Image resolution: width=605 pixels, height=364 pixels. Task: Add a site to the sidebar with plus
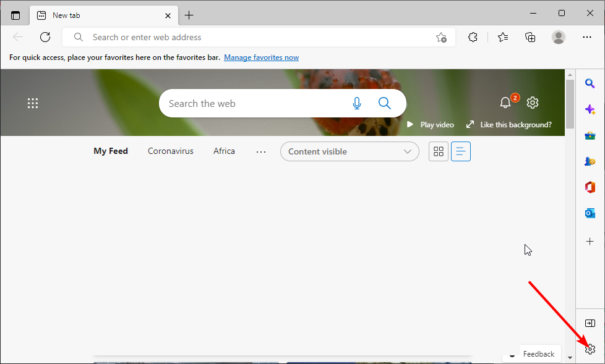pos(590,242)
